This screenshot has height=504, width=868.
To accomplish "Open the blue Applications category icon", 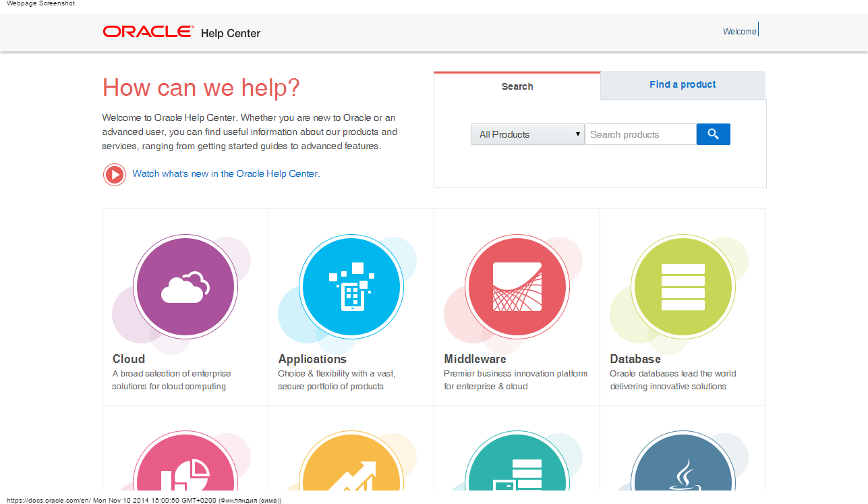I will 351,285.
